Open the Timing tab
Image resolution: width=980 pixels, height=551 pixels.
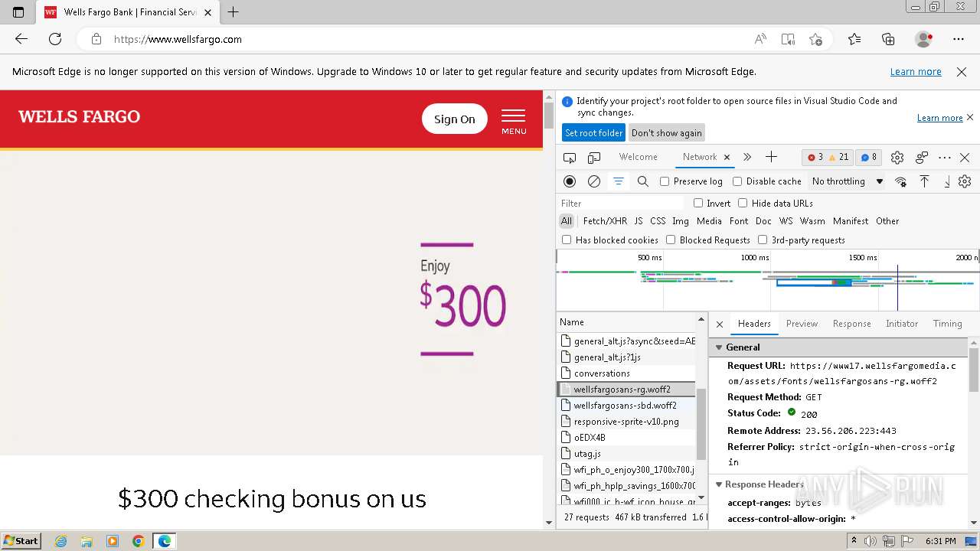[x=948, y=324]
